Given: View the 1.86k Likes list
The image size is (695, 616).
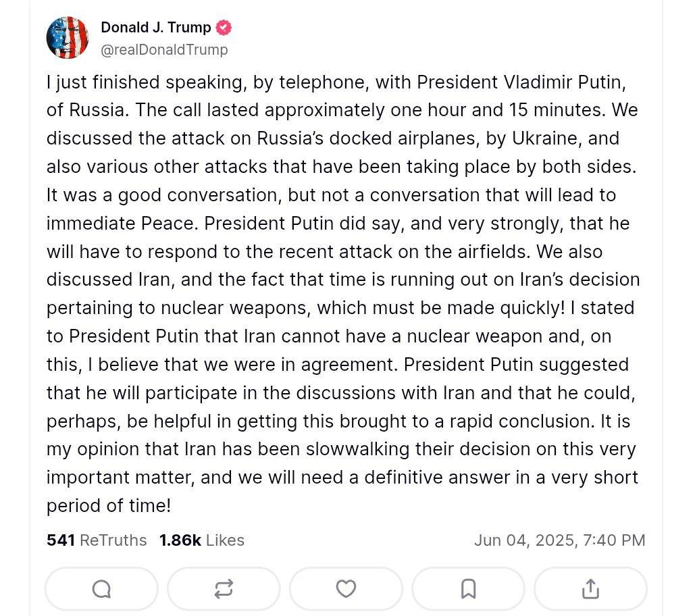Looking at the screenshot, I should [202, 540].
